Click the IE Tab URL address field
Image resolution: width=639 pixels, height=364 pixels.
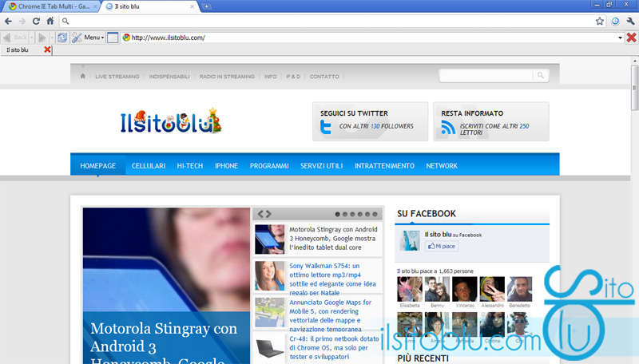[x=370, y=38]
